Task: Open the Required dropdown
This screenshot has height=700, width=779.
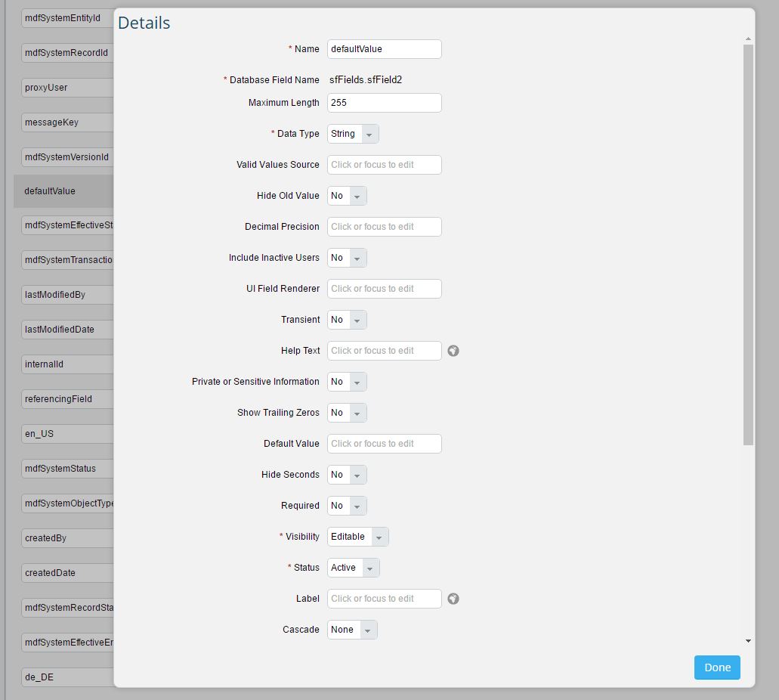Action: (347, 506)
